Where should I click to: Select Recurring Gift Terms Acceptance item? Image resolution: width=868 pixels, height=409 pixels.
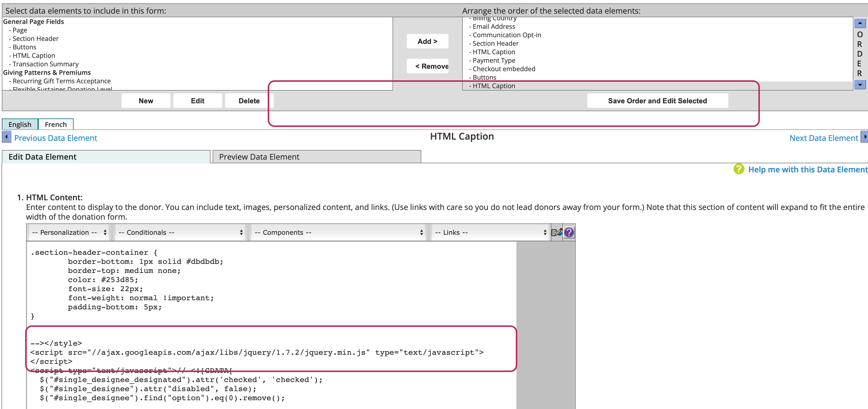coord(61,81)
